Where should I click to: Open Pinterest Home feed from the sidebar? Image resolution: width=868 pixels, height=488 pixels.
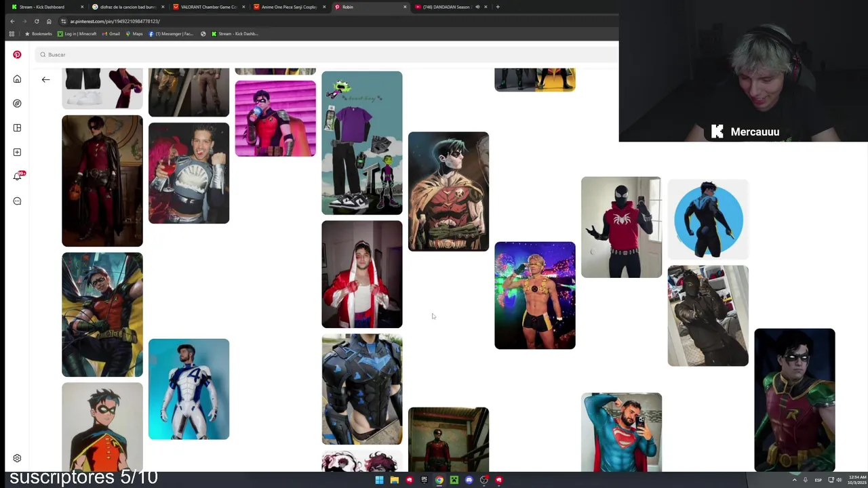click(x=17, y=79)
